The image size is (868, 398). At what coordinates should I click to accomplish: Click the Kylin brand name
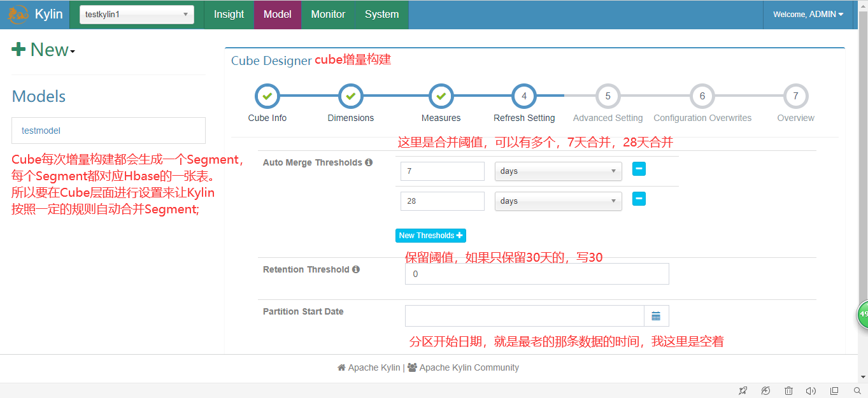49,14
